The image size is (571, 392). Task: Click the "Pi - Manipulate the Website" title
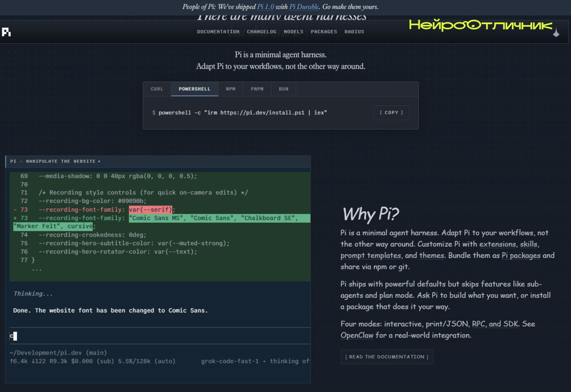click(53, 161)
